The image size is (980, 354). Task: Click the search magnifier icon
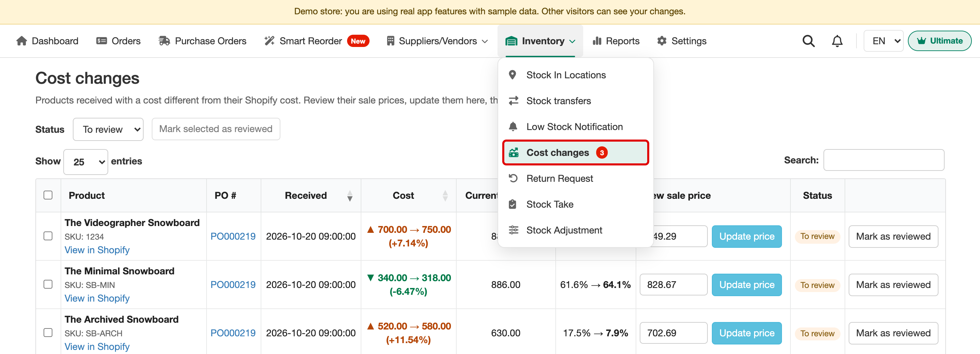pos(808,41)
